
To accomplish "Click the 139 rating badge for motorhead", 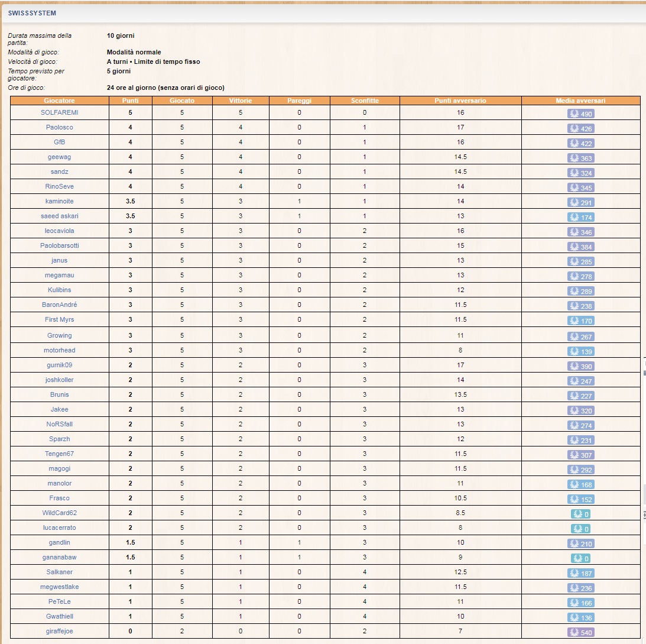I will (580, 352).
